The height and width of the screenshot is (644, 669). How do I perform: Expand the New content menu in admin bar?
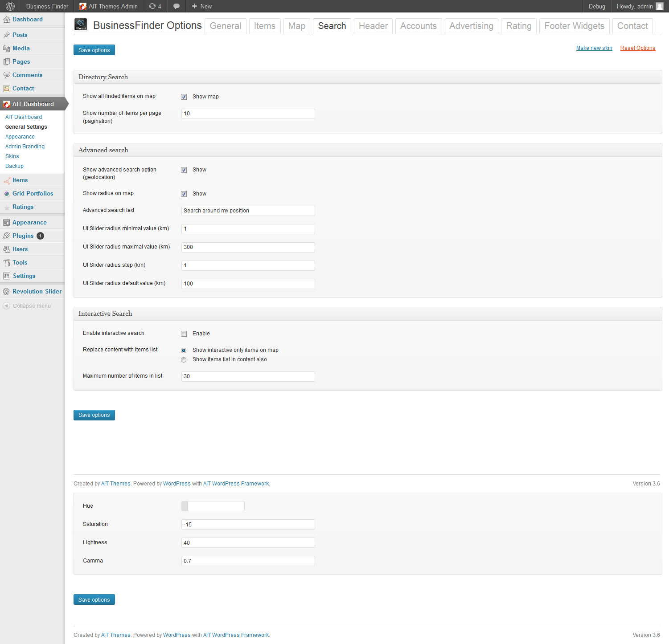201,6
